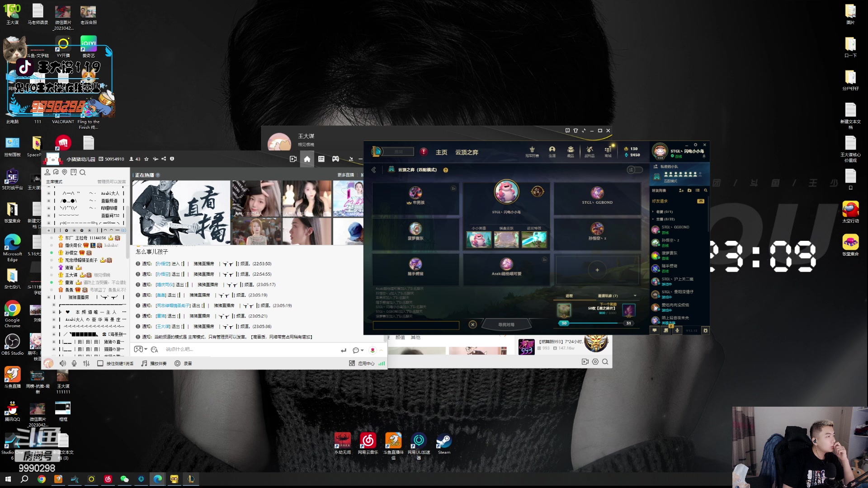Open the 看直播 guitar banner thumbnail
The width and height of the screenshot is (868, 488).
pos(181,213)
